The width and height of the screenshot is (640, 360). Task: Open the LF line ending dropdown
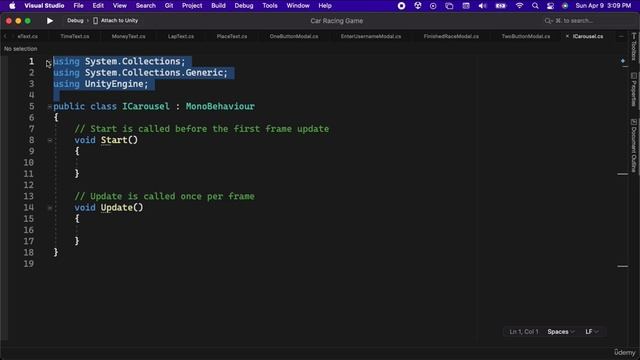[x=592, y=332]
